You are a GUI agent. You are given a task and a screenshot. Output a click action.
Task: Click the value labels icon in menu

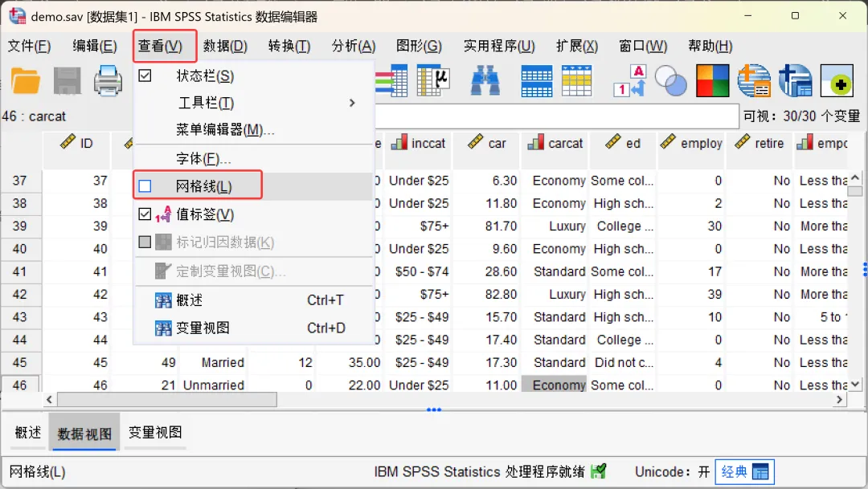(x=163, y=214)
